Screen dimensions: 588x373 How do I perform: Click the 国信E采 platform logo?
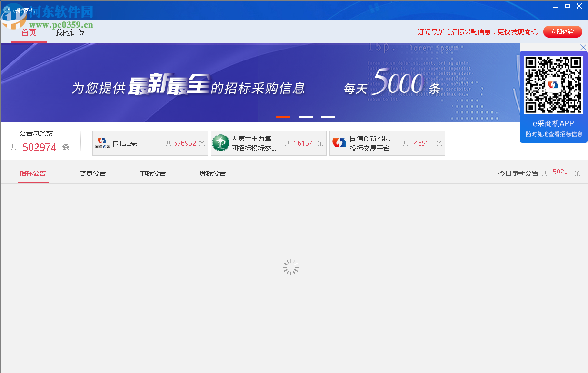tap(102, 143)
